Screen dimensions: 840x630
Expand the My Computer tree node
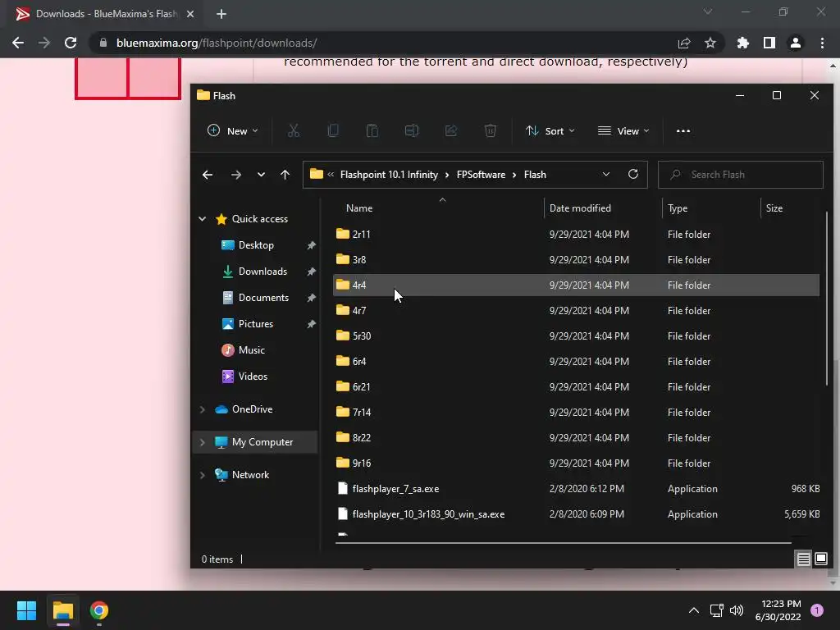pyautogui.click(x=203, y=442)
